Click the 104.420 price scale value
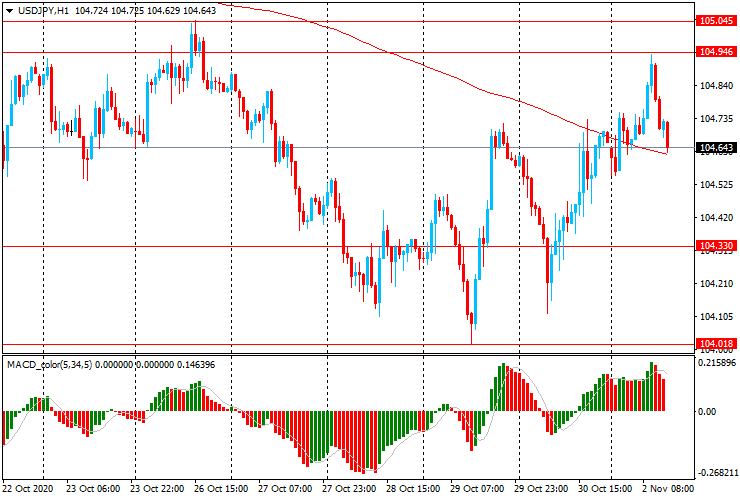 (x=716, y=218)
